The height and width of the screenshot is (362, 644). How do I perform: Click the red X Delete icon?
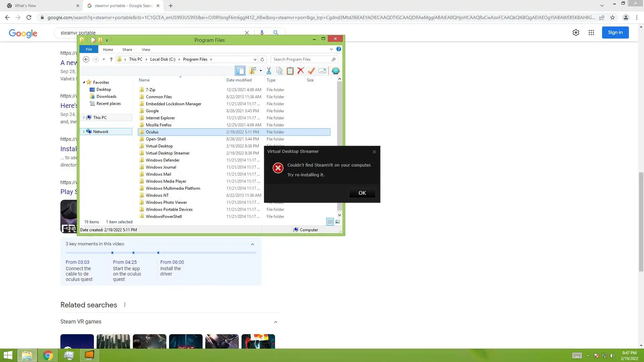tap(301, 71)
